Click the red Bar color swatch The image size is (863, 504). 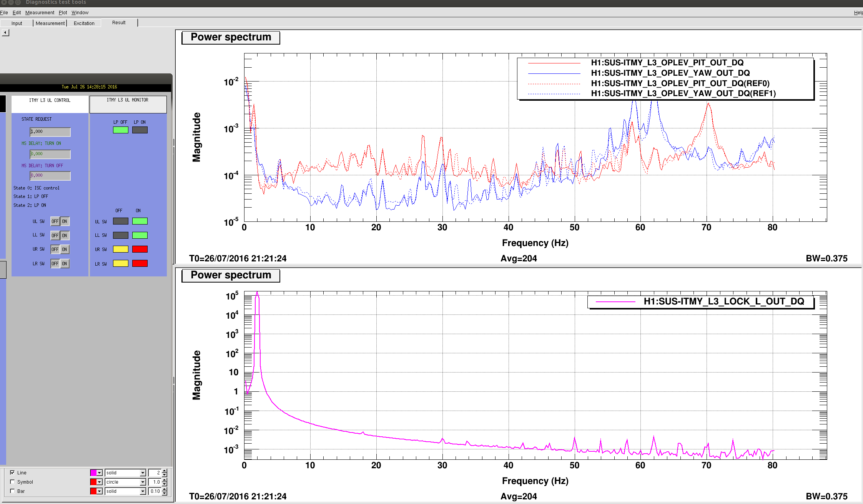[x=93, y=491]
